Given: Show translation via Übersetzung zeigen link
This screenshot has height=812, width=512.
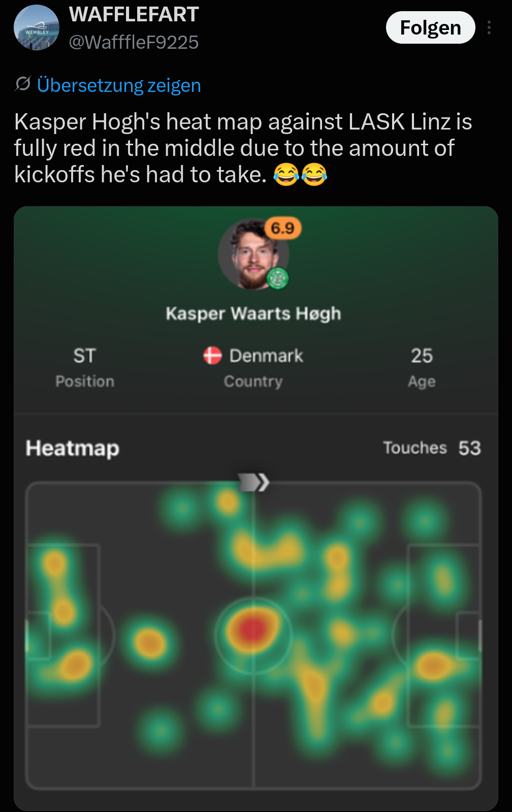Looking at the screenshot, I should click(x=119, y=85).
